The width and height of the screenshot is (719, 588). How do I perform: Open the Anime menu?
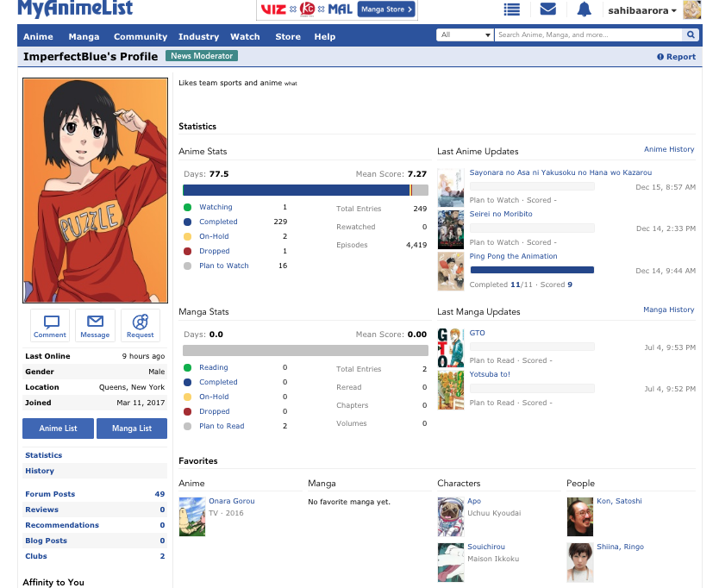coord(38,37)
